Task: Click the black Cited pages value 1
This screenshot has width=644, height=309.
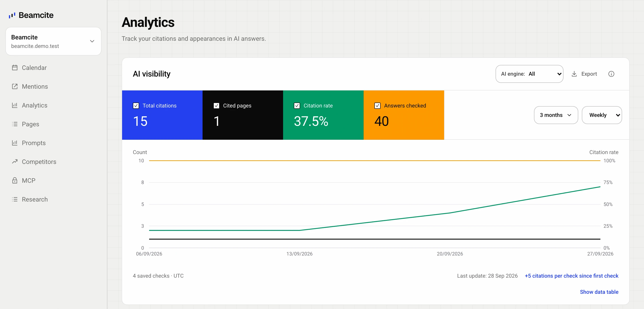Action: tap(216, 121)
